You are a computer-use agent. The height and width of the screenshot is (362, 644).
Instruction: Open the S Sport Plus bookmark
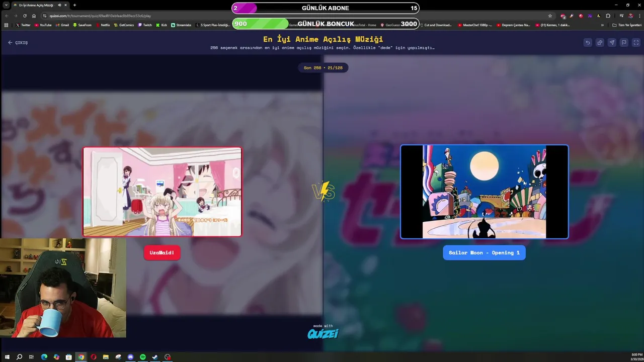213,25
